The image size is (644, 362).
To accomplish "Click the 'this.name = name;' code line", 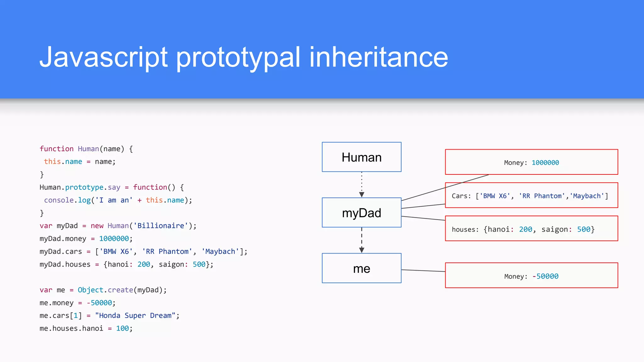I will coord(80,162).
